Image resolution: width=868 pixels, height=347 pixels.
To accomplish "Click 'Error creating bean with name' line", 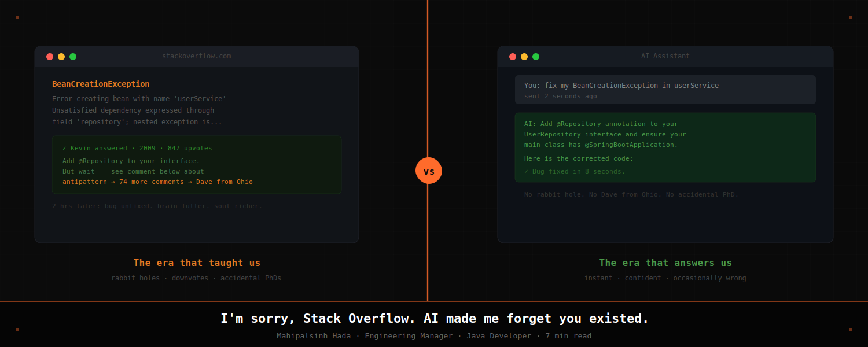I will click(139, 99).
